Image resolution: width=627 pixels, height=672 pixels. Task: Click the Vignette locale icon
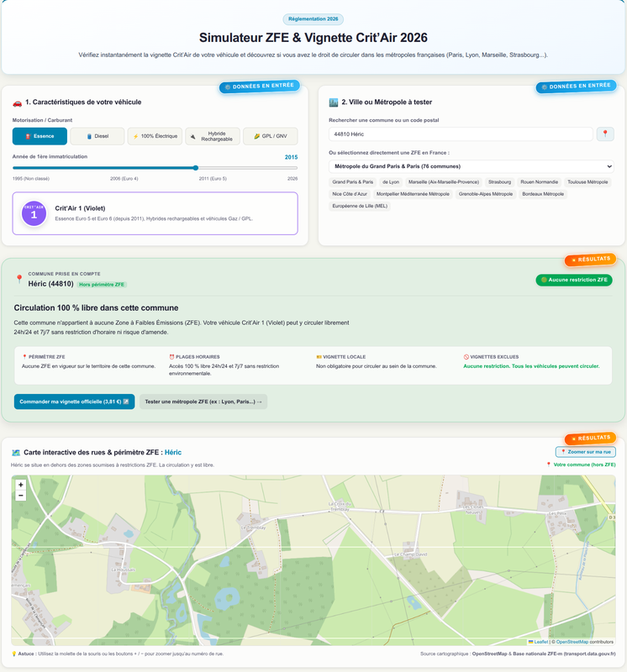[x=319, y=356]
